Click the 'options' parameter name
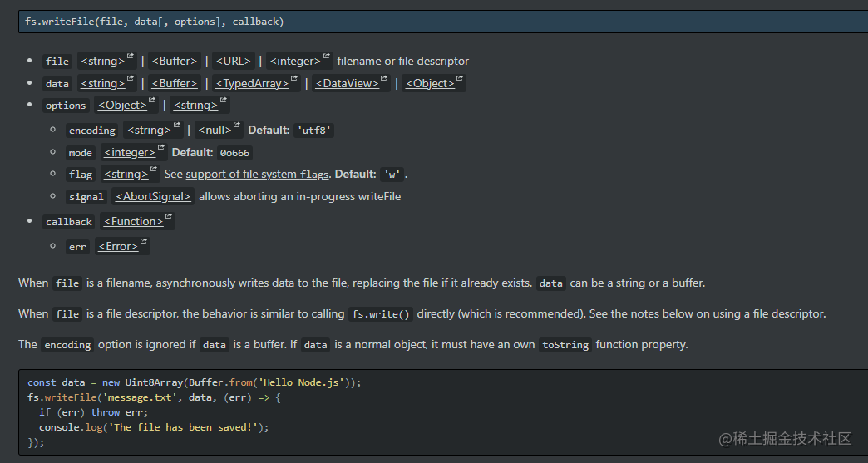This screenshot has width=868, height=463. click(x=66, y=106)
